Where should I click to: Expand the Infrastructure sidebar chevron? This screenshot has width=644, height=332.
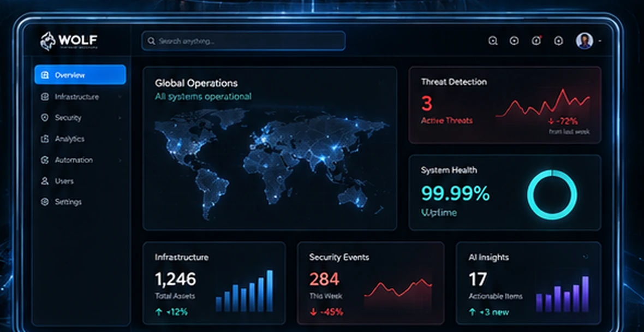pyautogui.click(x=120, y=97)
